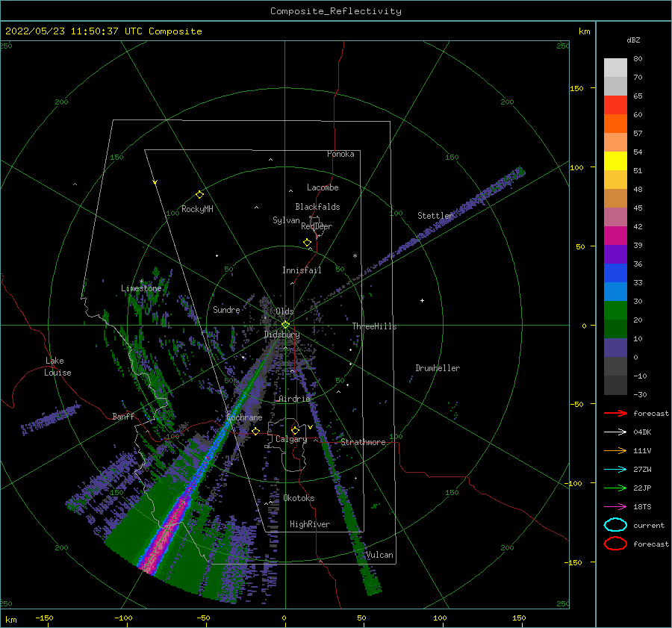Select the white 04DK arrow symbol
Viewport: 672px width, 628px height.
[615, 432]
